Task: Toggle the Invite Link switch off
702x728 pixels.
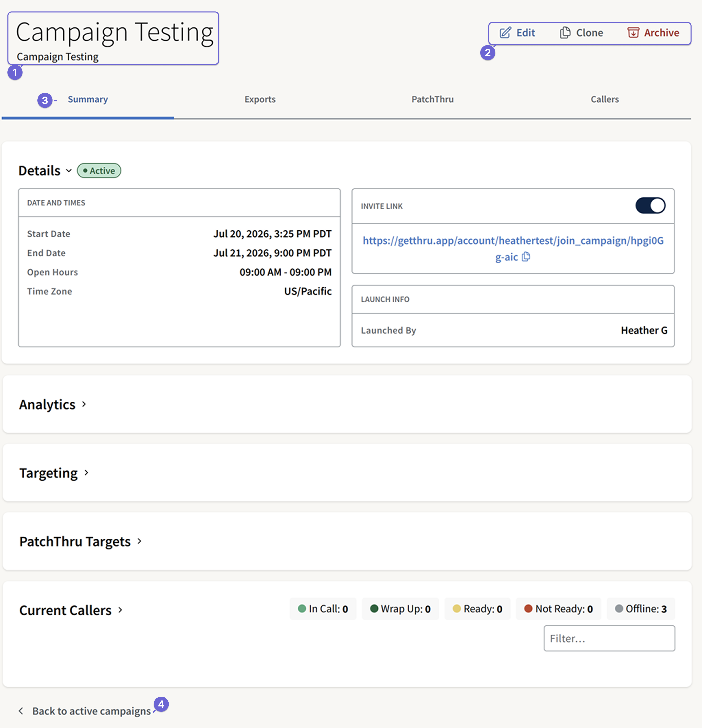Action: 650,205
